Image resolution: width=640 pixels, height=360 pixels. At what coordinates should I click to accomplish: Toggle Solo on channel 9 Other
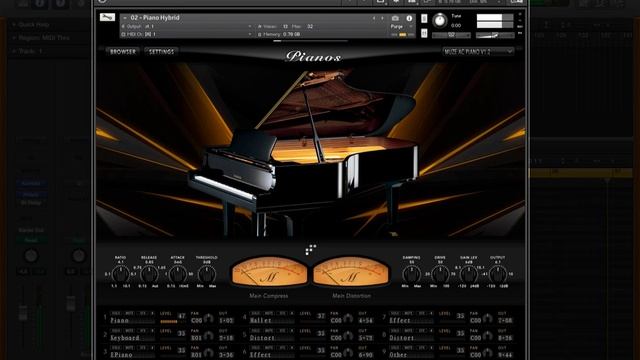tap(395, 348)
